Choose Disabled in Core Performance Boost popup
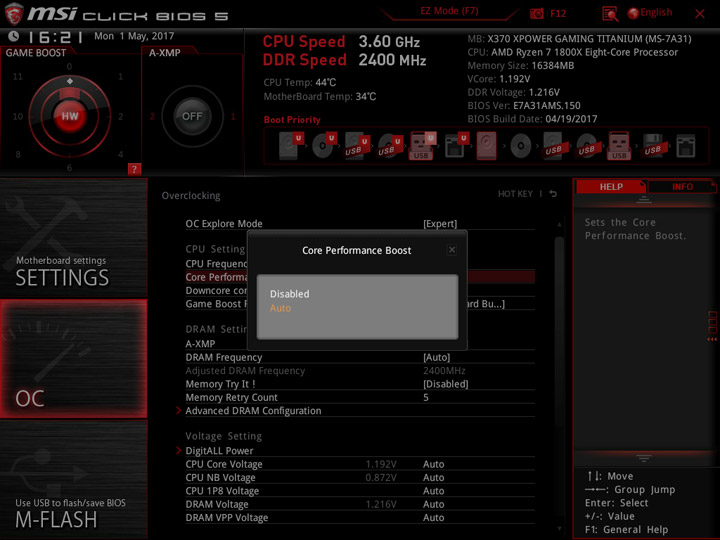This screenshot has height=540, width=720. point(289,294)
